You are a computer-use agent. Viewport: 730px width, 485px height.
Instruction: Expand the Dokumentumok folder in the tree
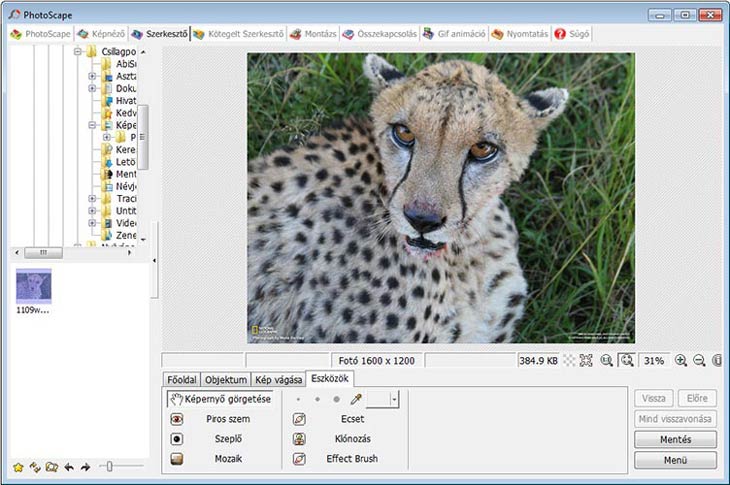point(93,88)
